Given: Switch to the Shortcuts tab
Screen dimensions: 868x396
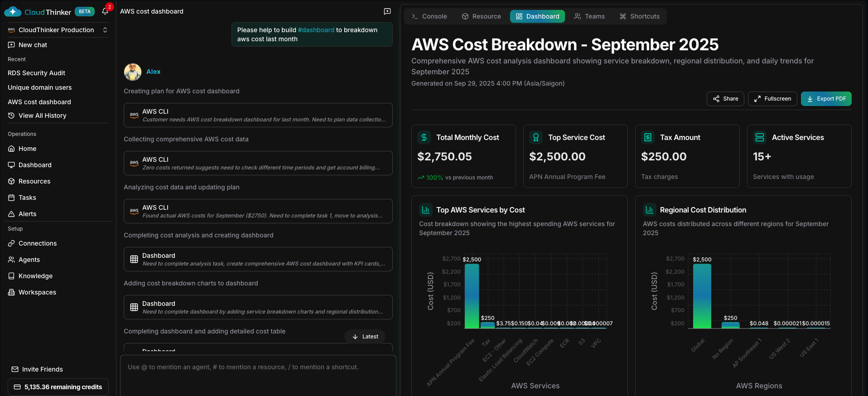Looking at the screenshot, I should (639, 16).
